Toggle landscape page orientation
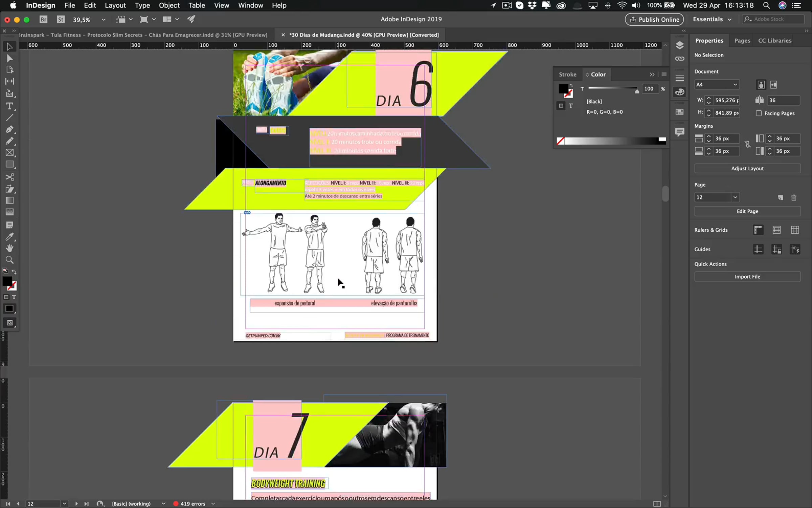Viewport: 812px width, 508px height. 774,85
